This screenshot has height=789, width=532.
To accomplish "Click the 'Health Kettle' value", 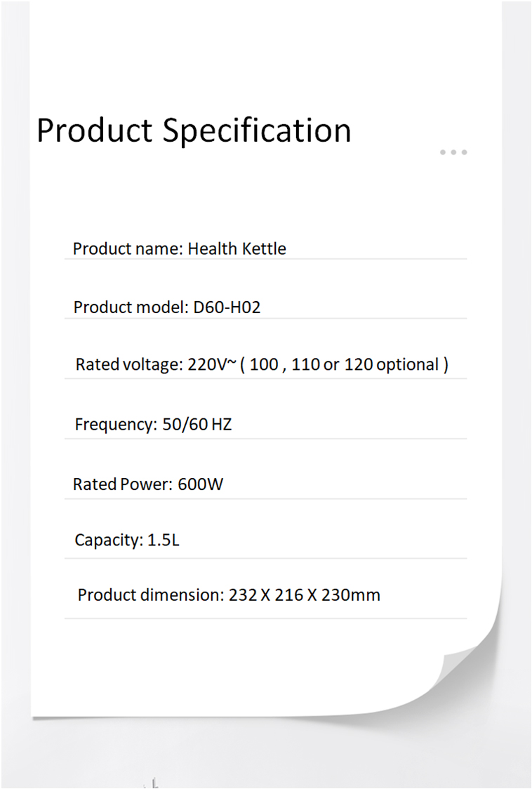I will [x=237, y=248].
